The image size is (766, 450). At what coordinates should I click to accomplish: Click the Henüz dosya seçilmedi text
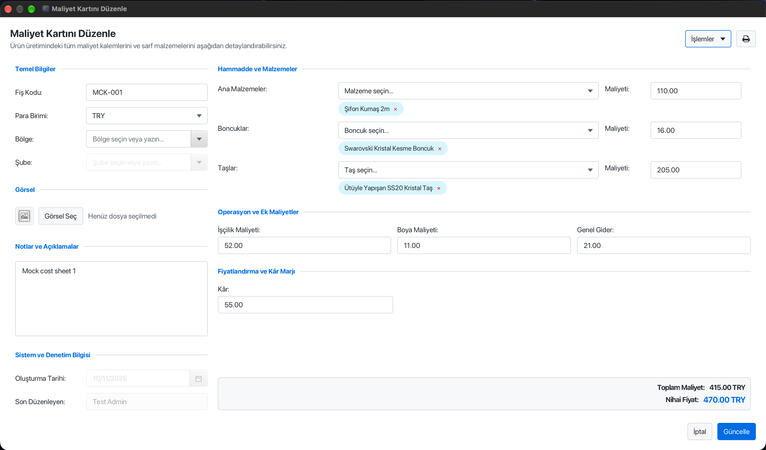coord(122,216)
